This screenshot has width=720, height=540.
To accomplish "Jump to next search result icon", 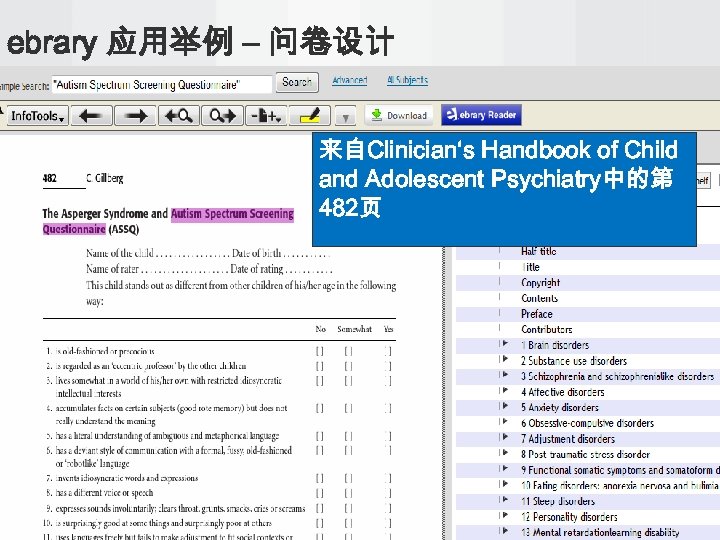I will [222, 116].
